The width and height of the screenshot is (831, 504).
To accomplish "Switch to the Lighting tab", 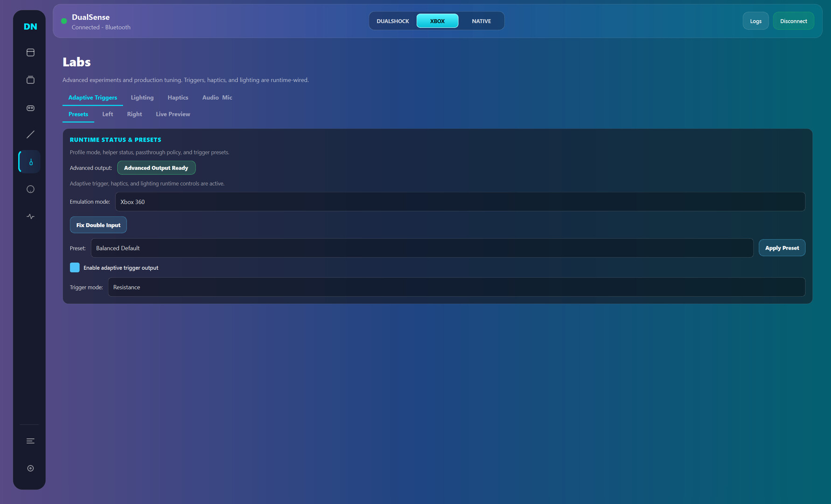I will click(x=142, y=98).
